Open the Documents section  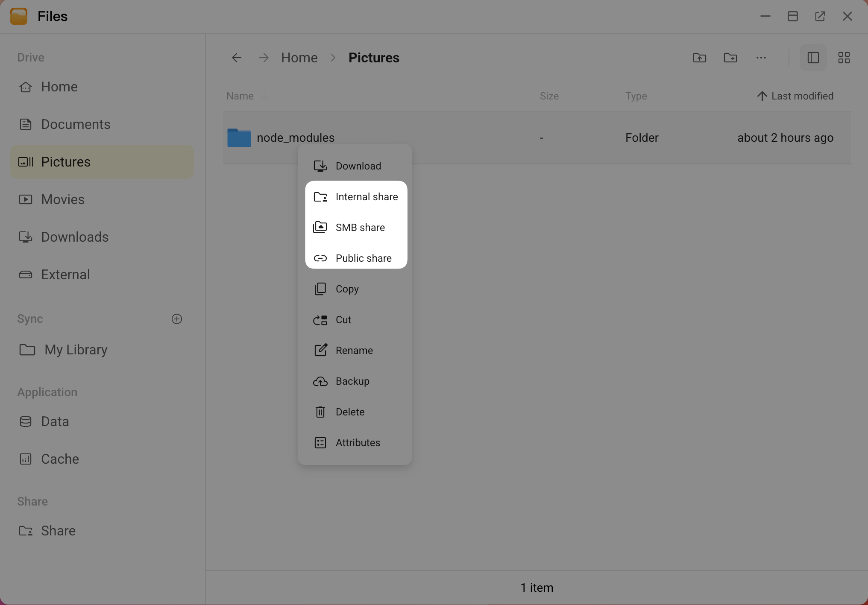(75, 124)
